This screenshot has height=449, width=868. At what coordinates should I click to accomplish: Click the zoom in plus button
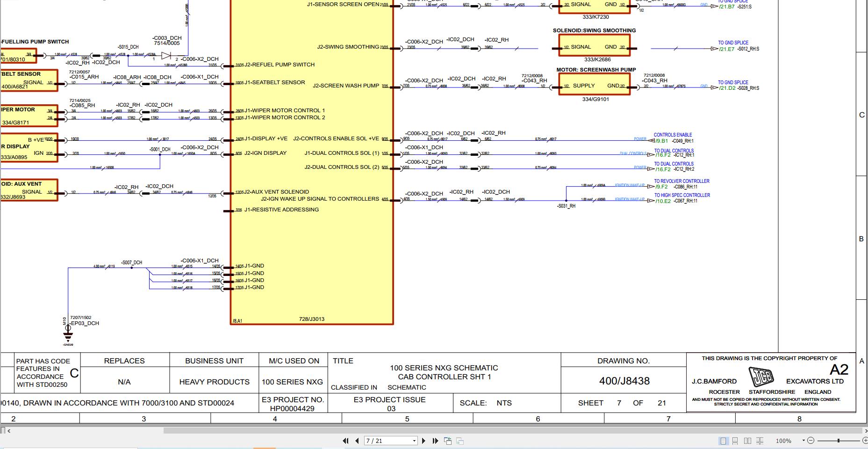click(x=865, y=441)
